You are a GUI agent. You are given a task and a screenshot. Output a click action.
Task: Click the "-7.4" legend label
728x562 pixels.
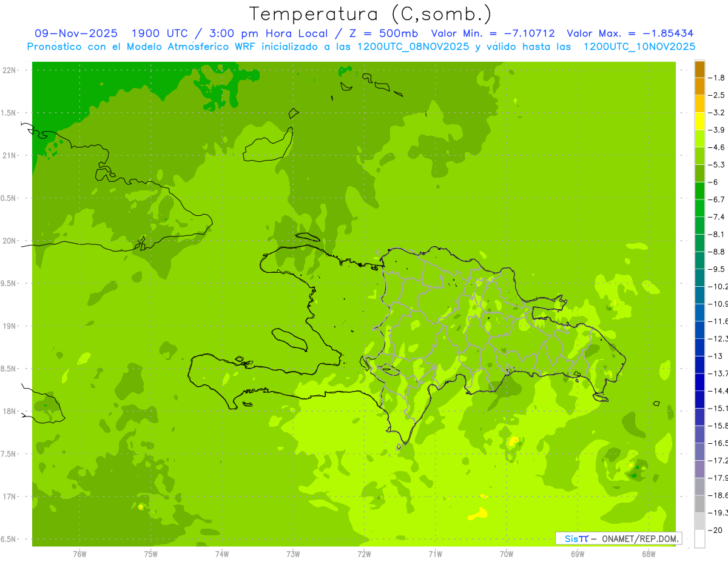(718, 217)
